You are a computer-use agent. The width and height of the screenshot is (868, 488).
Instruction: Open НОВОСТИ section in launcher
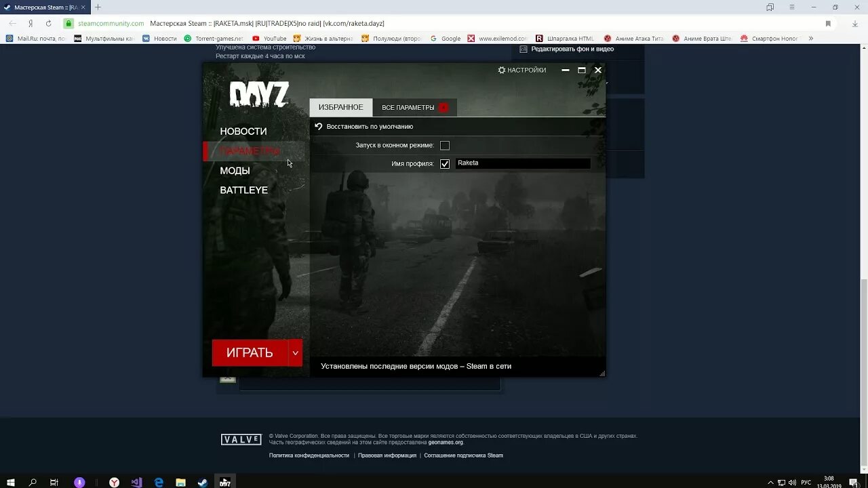point(243,131)
